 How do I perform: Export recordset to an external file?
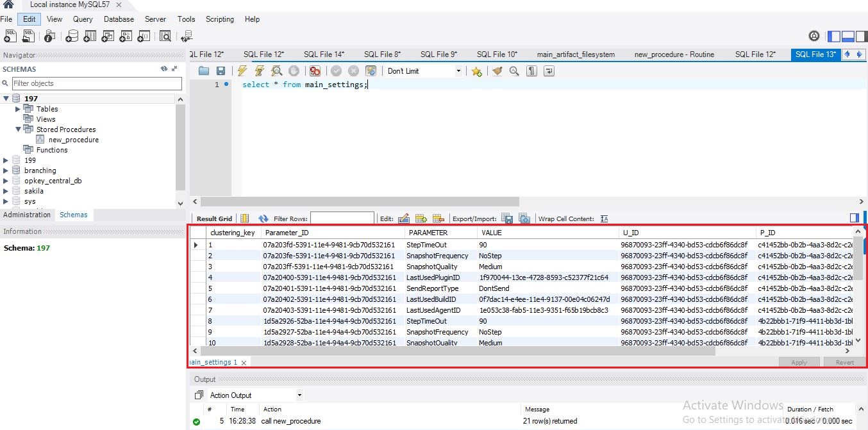pos(506,219)
